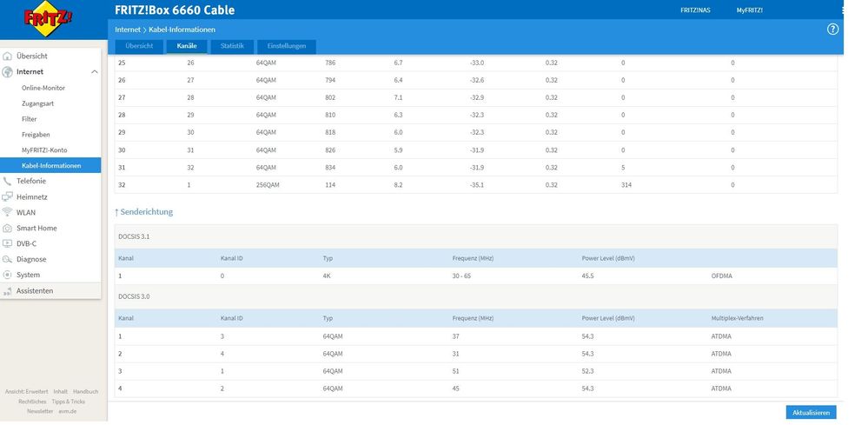Viewport: 868px width, 425px height.
Task: Click the Aktualisieren button
Action: tap(811, 413)
